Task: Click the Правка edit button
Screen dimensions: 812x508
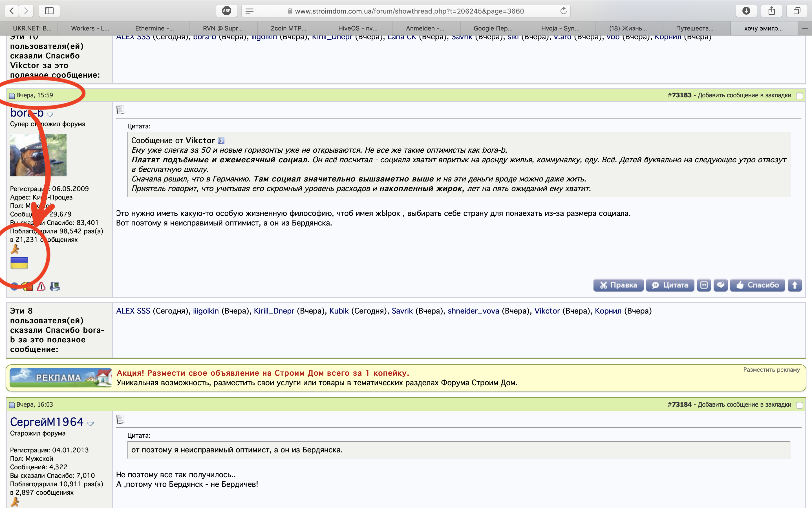Action: [618, 285]
